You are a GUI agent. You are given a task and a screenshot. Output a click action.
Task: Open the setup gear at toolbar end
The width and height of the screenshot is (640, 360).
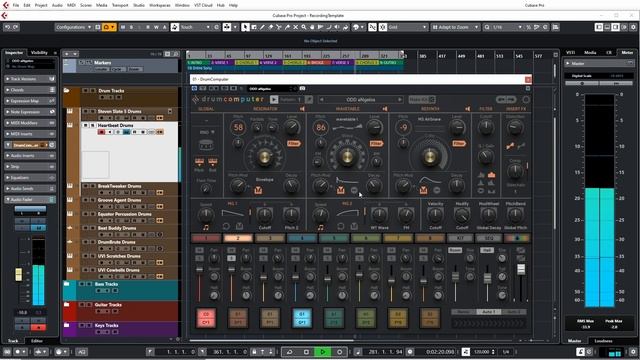[633, 27]
